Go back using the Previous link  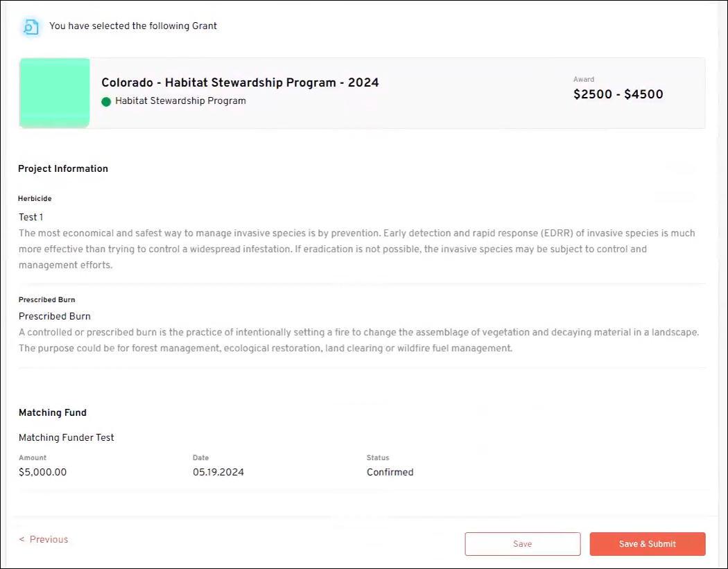(44, 539)
